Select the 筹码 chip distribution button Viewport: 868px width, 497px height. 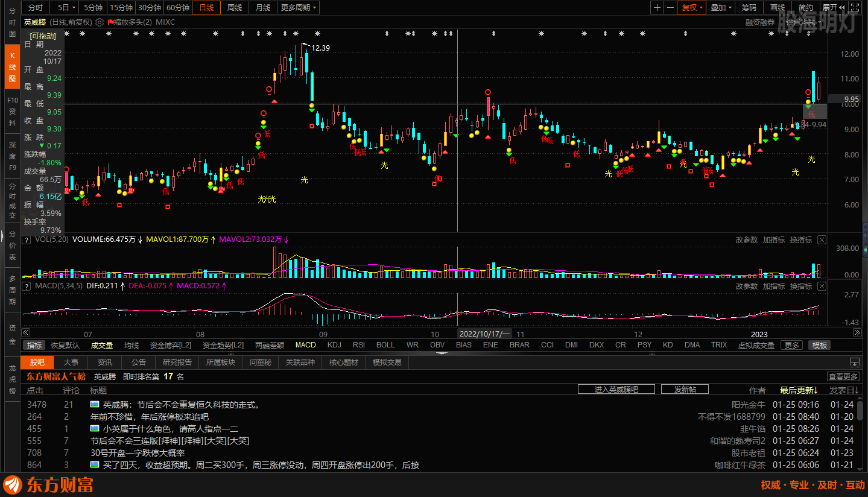749,7
